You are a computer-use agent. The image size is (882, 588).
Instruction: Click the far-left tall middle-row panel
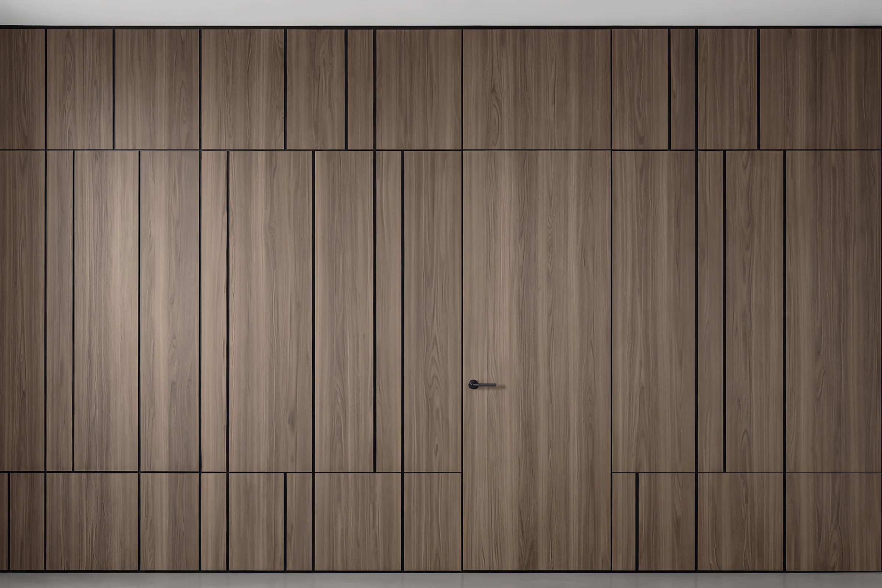[22, 311]
